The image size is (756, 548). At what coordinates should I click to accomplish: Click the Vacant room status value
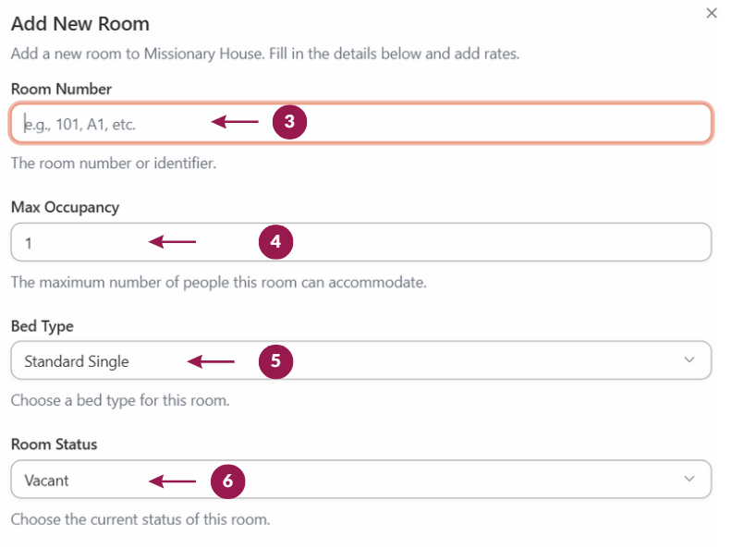click(47, 481)
